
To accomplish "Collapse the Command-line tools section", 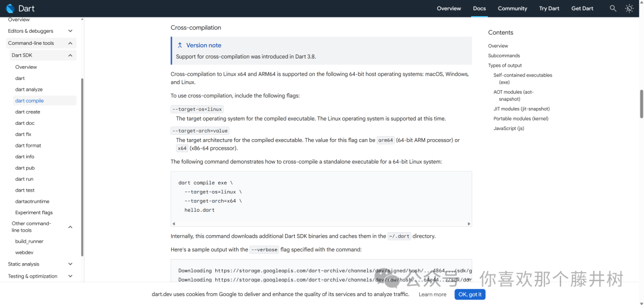I will coord(70,43).
